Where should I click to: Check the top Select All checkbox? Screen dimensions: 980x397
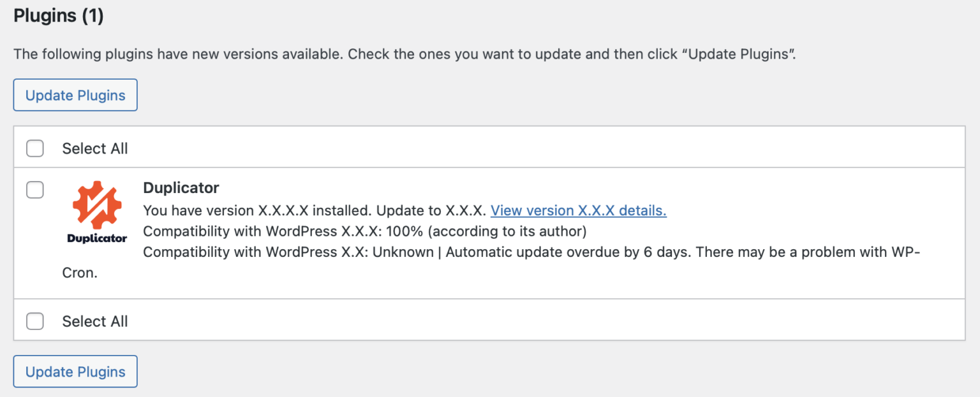(x=35, y=148)
